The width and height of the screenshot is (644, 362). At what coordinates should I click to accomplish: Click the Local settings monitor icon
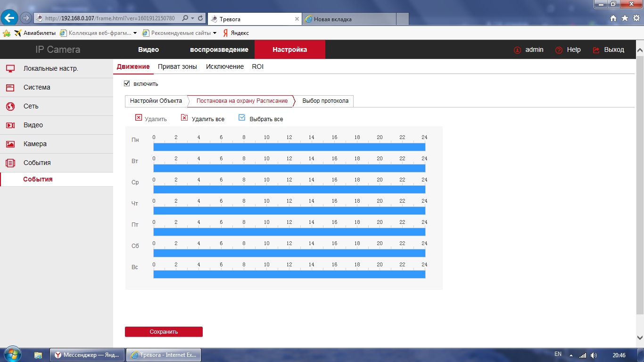[10, 68]
